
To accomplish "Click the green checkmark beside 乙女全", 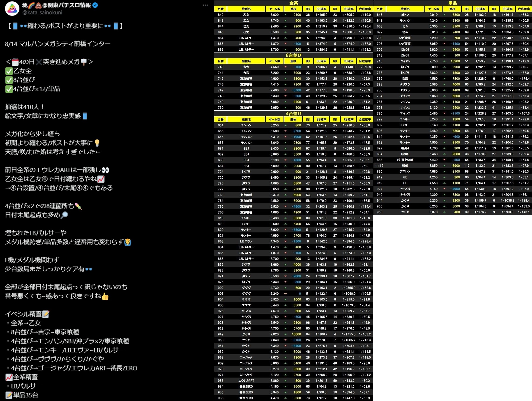I will [x=9, y=71].
